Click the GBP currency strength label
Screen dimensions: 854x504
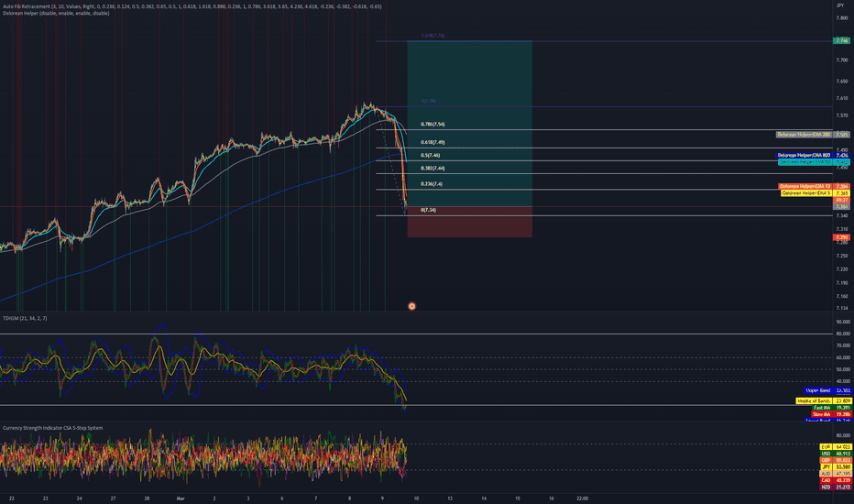[x=827, y=460]
